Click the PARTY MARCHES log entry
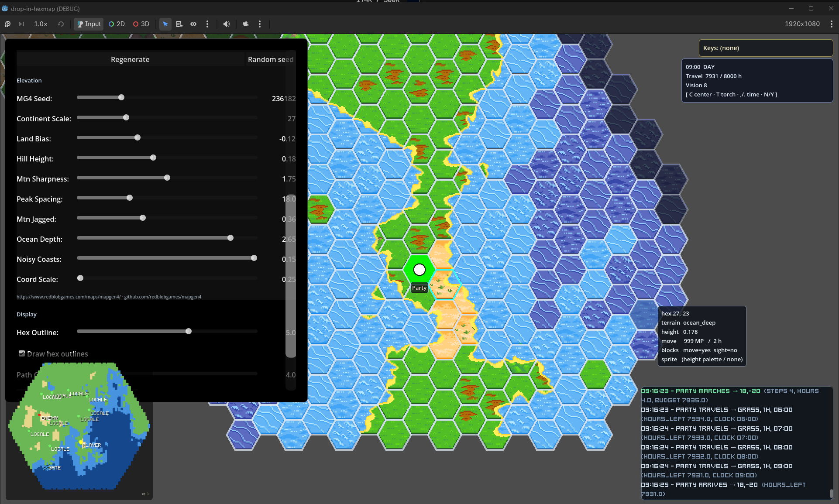This screenshot has height=504, width=839. click(730, 395)
